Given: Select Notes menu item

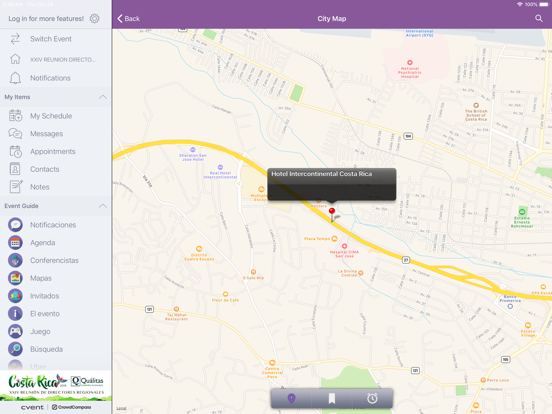Looking at the screenshot, I should coord(56,187).
